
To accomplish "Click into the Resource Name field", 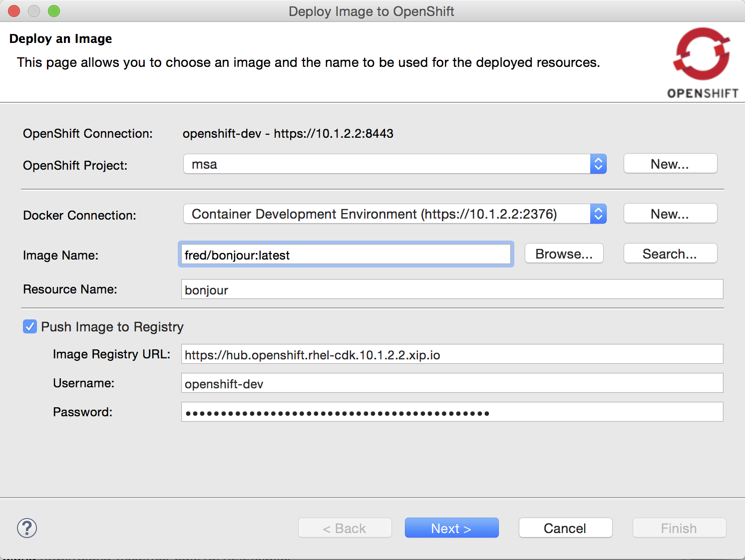I will click(451, 290).
